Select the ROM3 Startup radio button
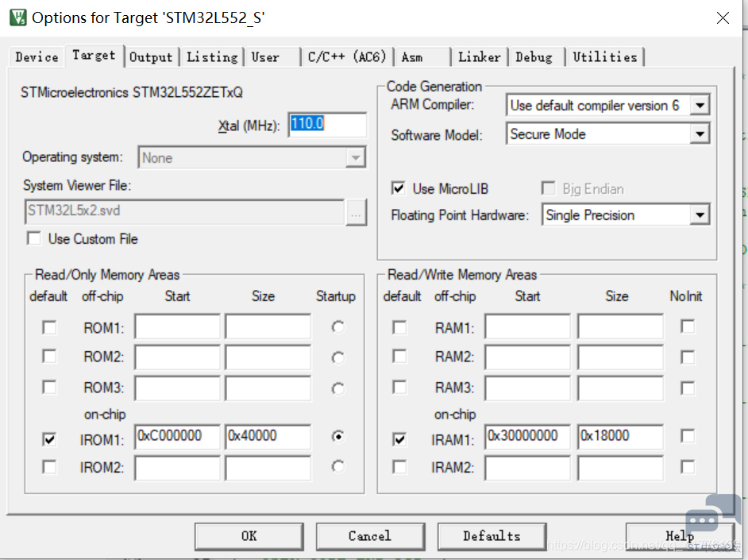This screenshot has width=748, height=560. pyautogui.click(x=338, y=388)
